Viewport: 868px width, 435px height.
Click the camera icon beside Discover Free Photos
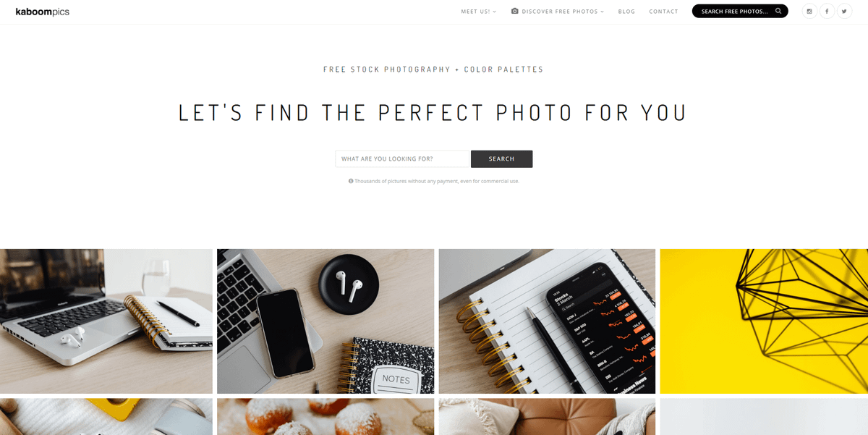[x=514, y=11]
